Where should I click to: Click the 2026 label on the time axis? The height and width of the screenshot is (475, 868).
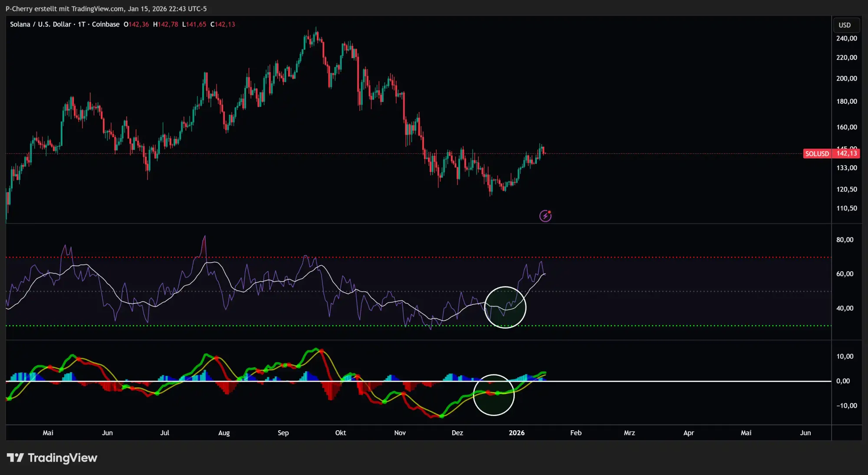coord(517,432)
